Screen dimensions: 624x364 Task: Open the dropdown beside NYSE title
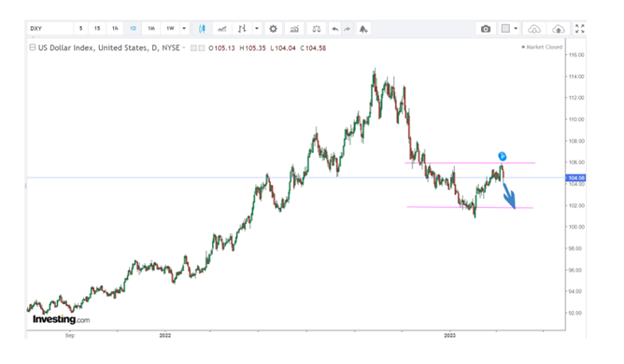pyautogui.click(x=184, y=48)
